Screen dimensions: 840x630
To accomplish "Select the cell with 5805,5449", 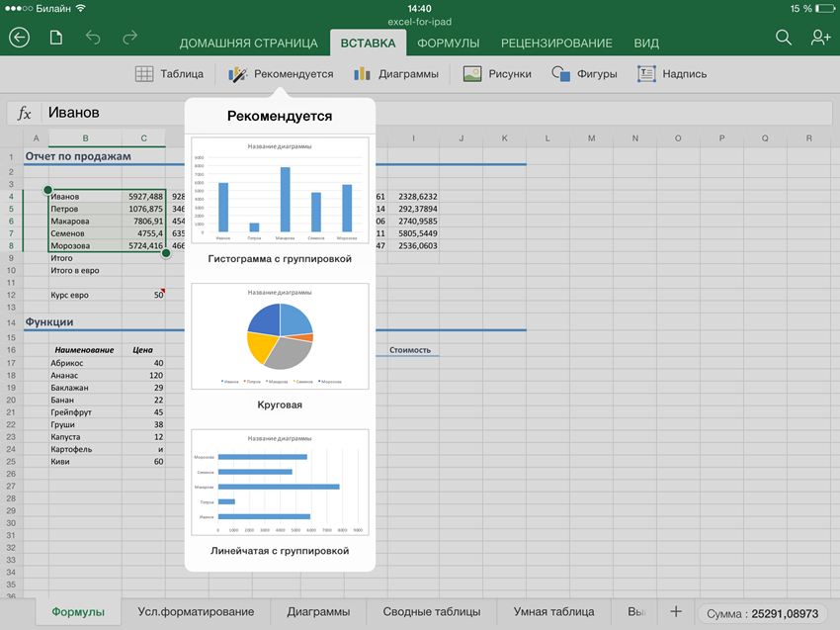I will 413,233.
